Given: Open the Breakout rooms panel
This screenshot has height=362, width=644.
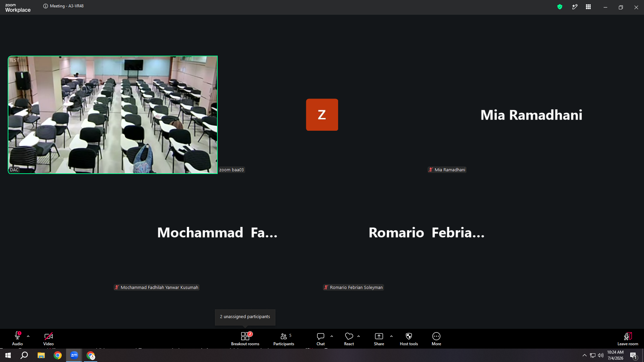Looking at the screenshot, I should tap(245, 339).
